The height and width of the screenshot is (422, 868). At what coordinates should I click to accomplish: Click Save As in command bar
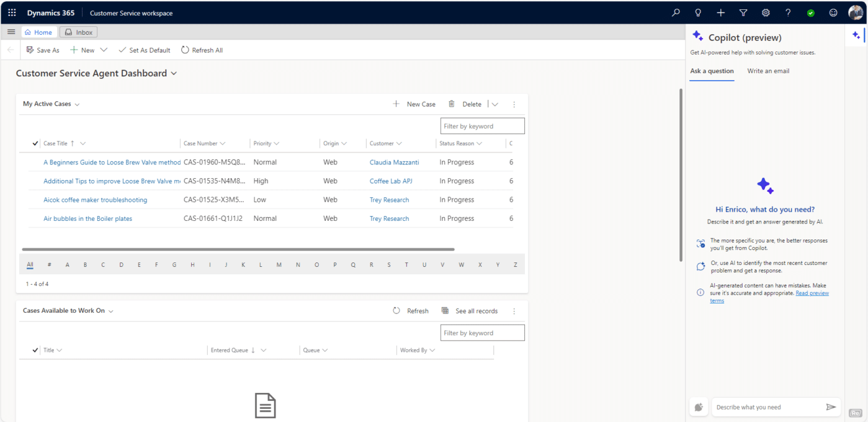click(x=43, y=50)
